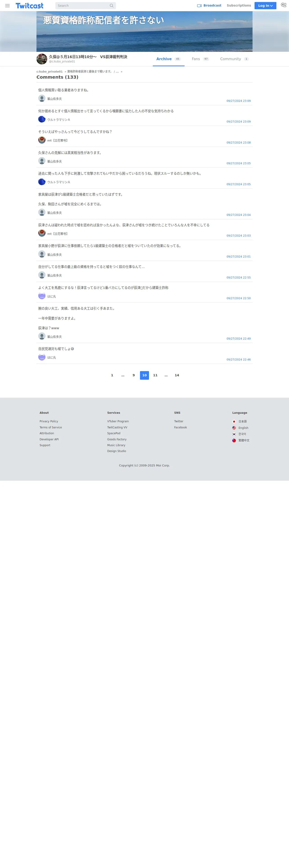Expand the Log In dropdown

pyautogui.click(x=265, y=6)
